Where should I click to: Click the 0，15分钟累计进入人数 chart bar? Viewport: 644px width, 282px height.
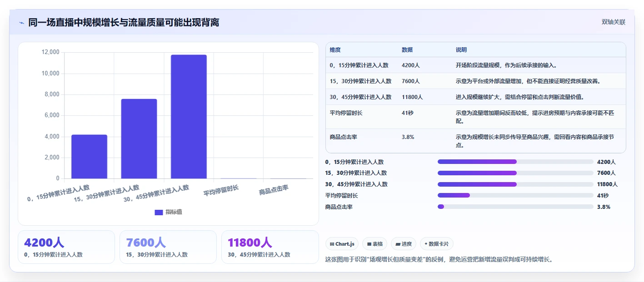click(x=89, y=157)
